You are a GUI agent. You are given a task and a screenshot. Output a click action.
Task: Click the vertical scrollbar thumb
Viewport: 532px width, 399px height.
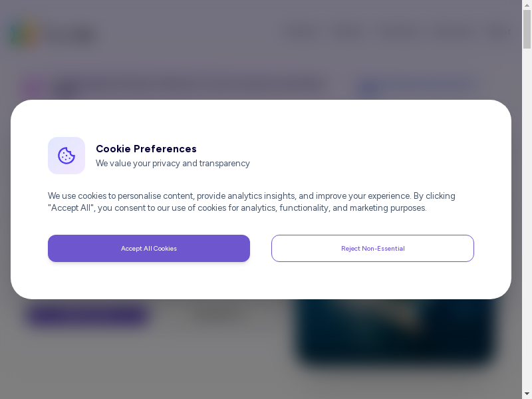point(527,29)
